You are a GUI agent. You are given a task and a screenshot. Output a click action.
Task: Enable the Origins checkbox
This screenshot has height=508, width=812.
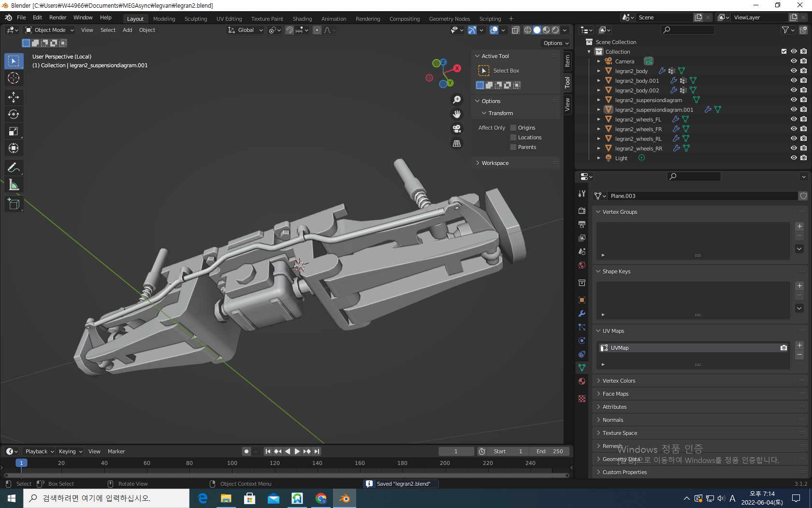click(513, 128)
